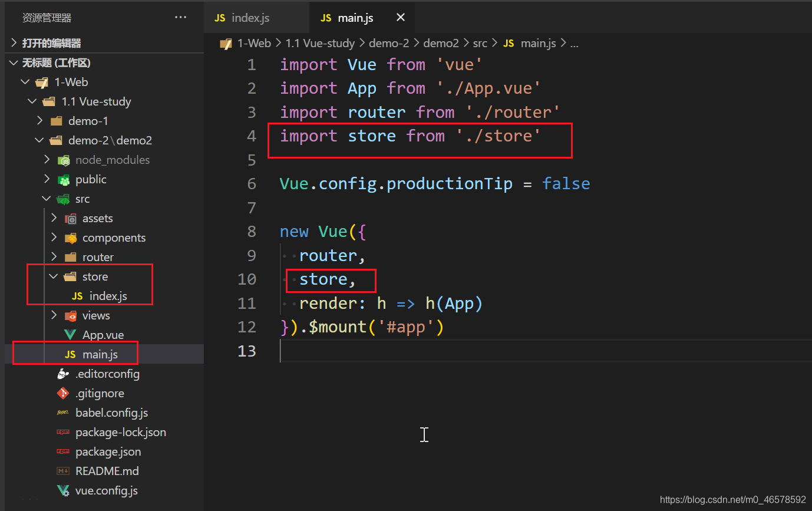Expand the assets folder chevron
This screenshot has height=511, width=812.
54,218
